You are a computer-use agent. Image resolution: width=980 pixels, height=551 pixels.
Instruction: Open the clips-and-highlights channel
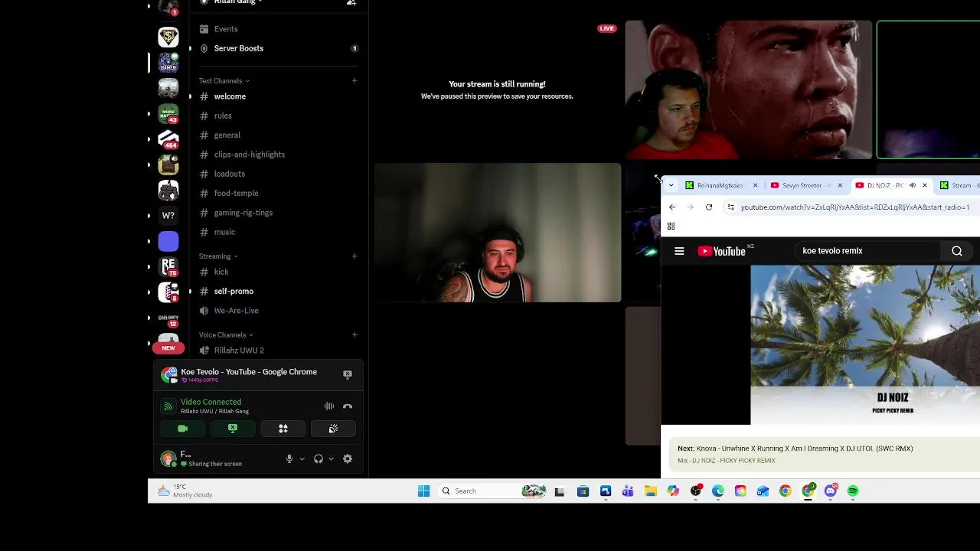point(250,155)
